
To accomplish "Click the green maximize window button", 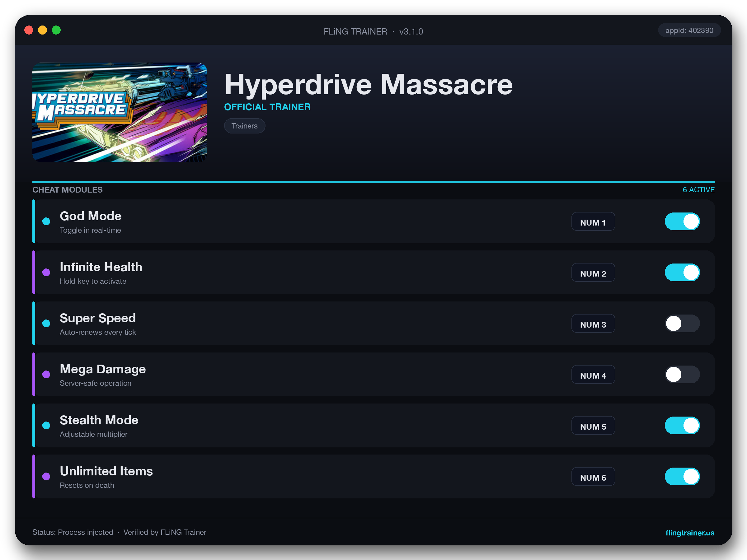I will (56, 30).
